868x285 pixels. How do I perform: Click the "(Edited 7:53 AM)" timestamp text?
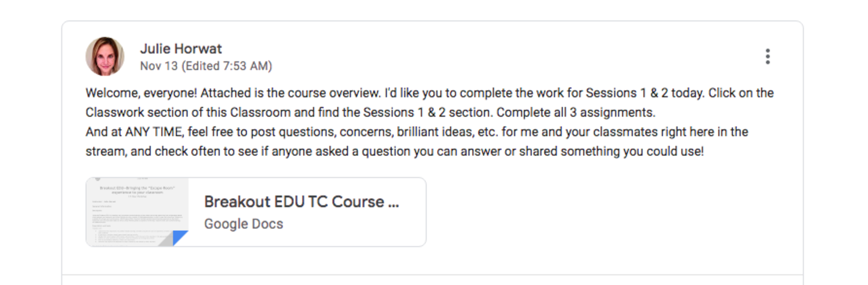[227, 66]
